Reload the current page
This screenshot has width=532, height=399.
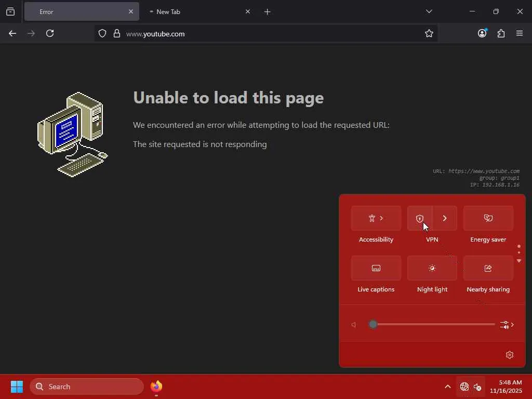pos(50,33)
